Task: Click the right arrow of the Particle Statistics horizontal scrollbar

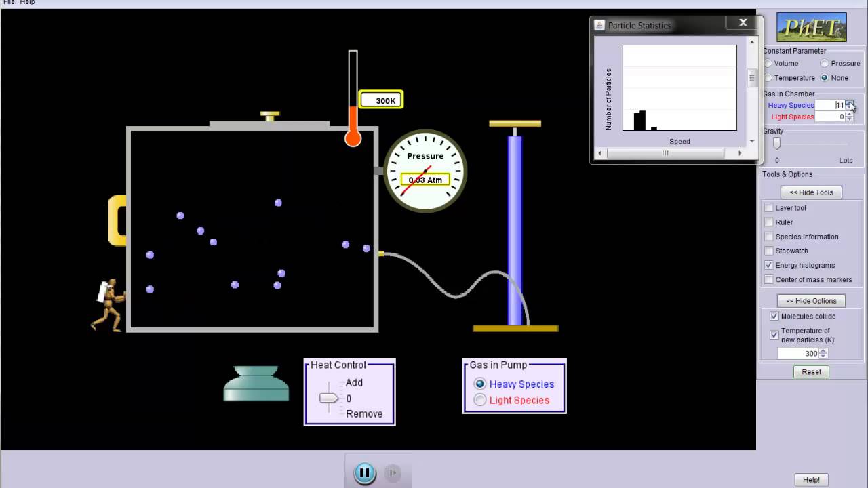Action: pos(740,154)
